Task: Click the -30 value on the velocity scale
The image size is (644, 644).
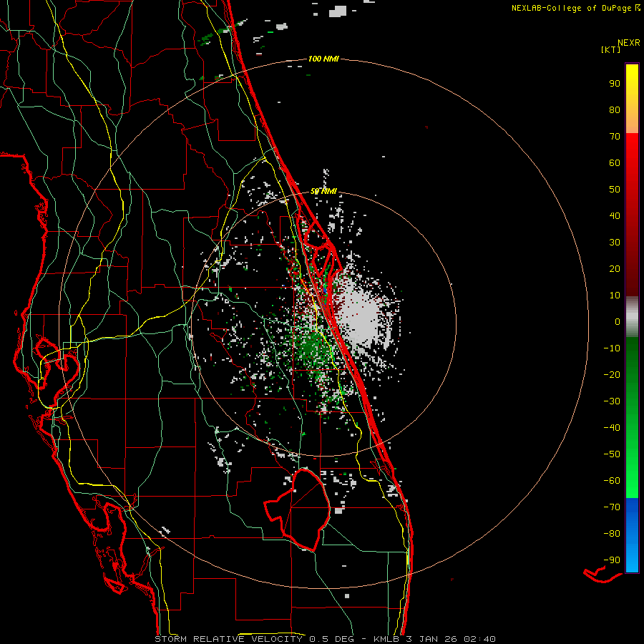Action: pos(612,401)
